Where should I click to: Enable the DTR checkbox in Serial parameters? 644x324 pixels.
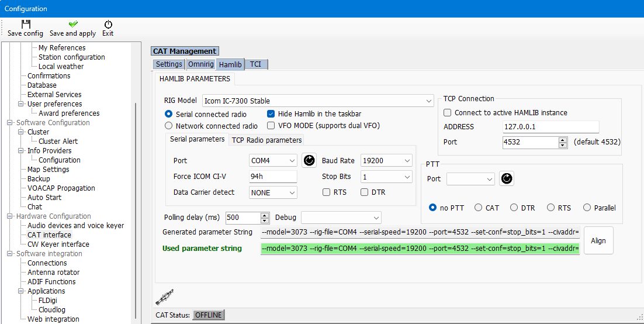pyautogui.click(x=364, y=192)
